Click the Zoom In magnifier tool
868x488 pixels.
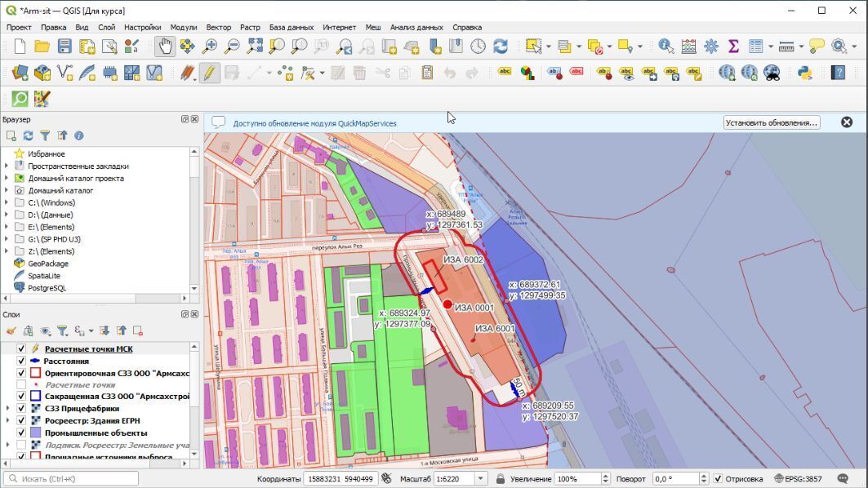[211, 47]
